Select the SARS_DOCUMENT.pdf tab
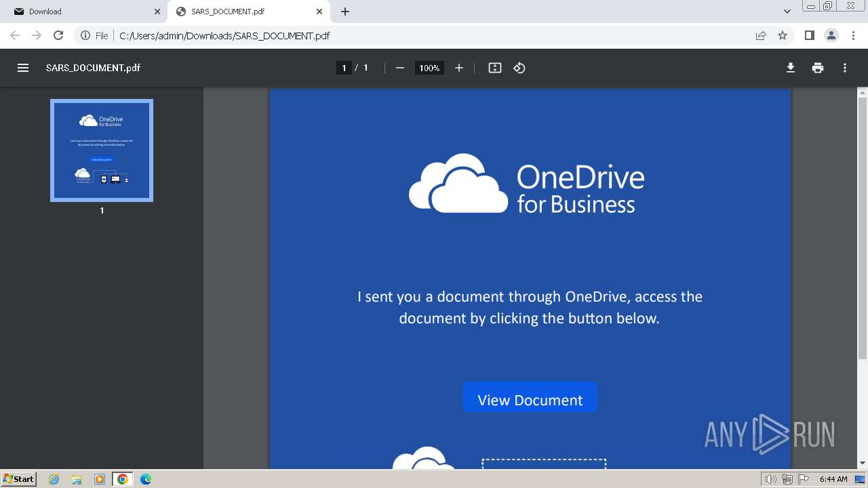This screenshot has width=868, height=488. click(248, 12)
